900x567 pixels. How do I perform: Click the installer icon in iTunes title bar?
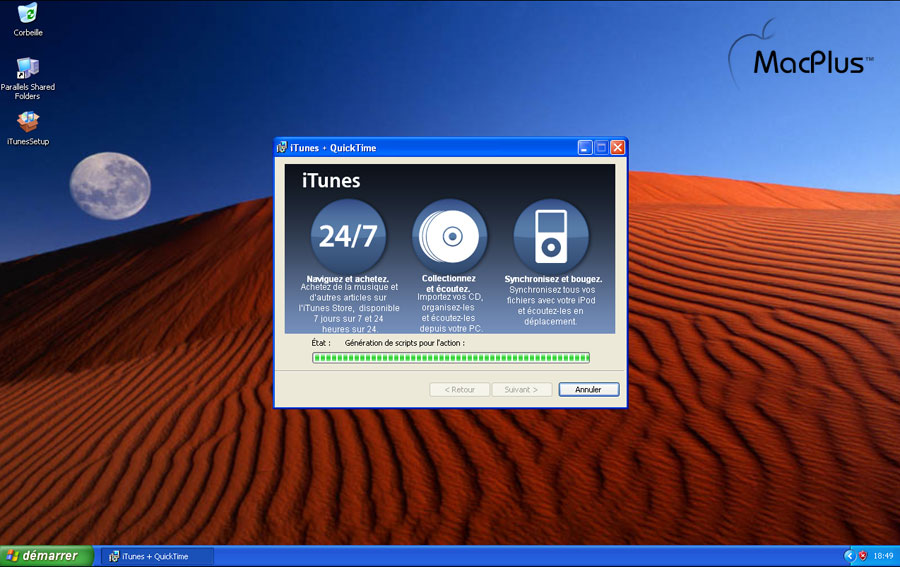pyautogui.click(x=281, y=147)
